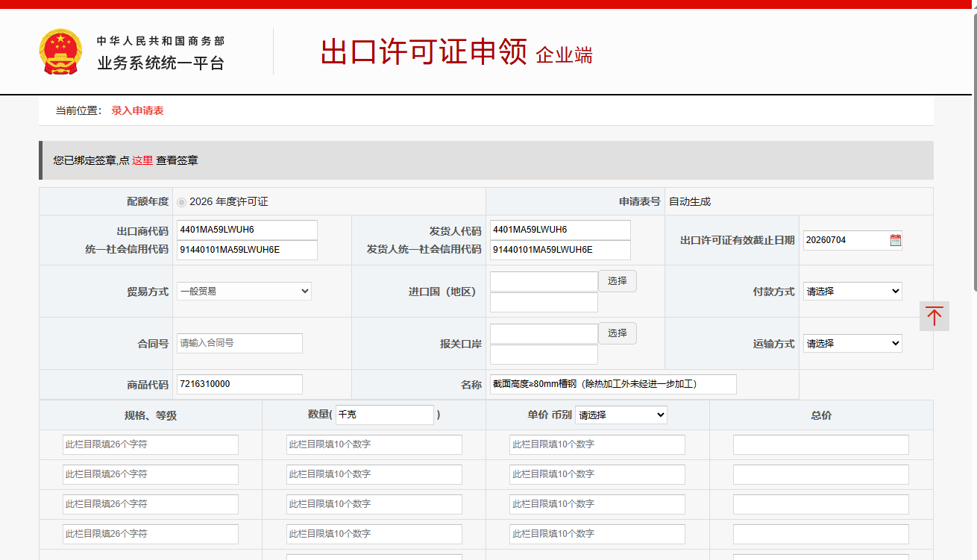The image size is (977, 560).
Task: Click the first 总价 input field
Action: tap(820, 444)
